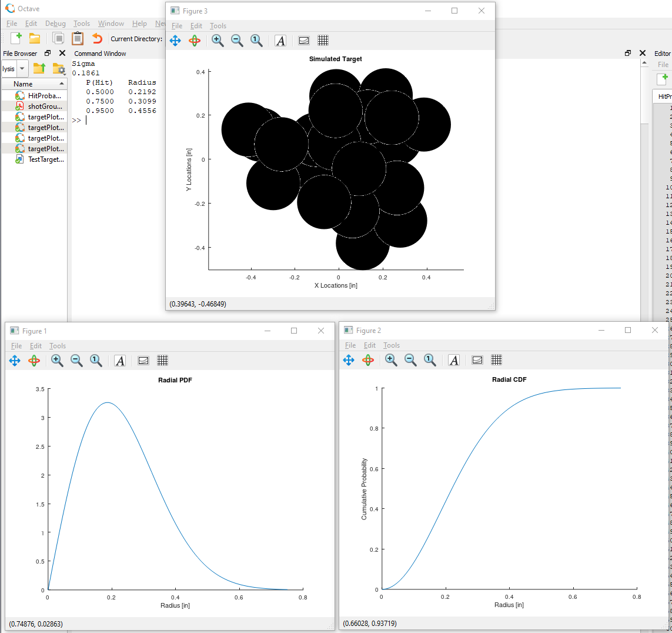Viewport: 672px width, 633px height.
Task: Turn on Pan tool in Figure 2
Action: [x=349, y=360]
